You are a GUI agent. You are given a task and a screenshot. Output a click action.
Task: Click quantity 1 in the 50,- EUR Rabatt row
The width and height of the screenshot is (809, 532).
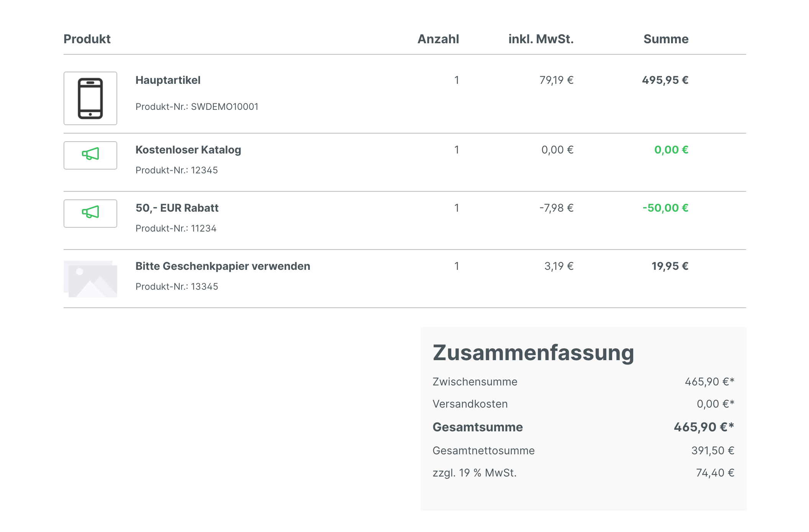click(457, 208)
